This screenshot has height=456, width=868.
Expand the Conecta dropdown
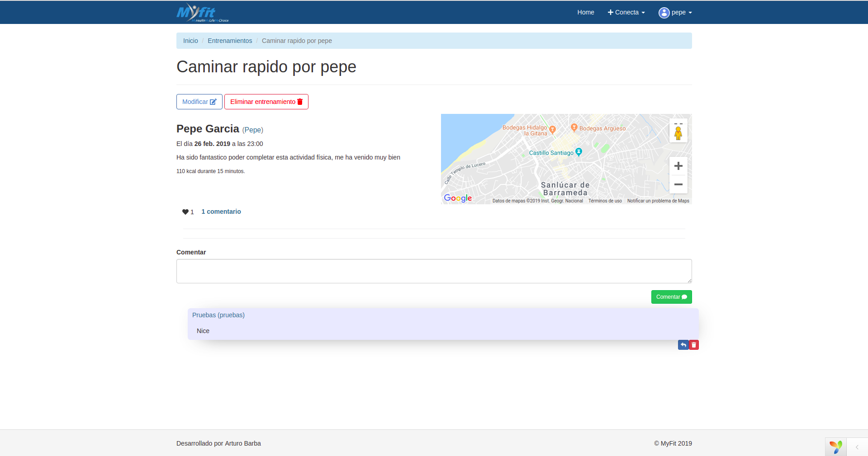tap(626, 12)
